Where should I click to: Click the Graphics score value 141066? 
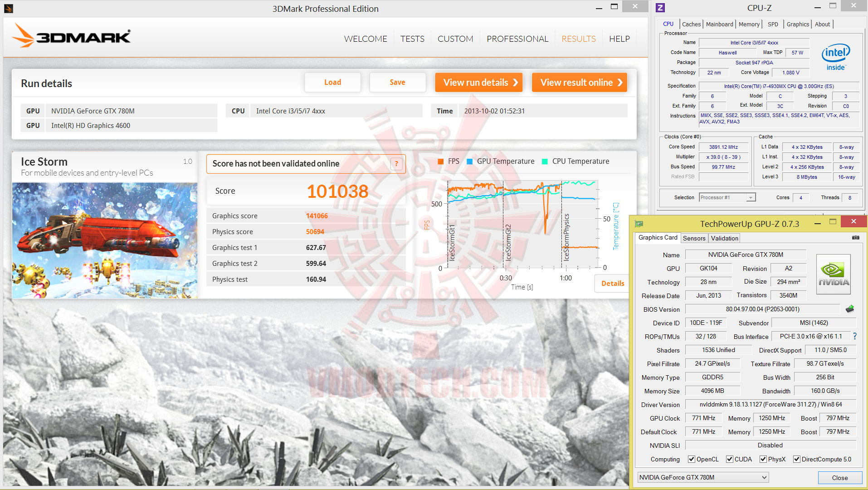click(317, 216)
